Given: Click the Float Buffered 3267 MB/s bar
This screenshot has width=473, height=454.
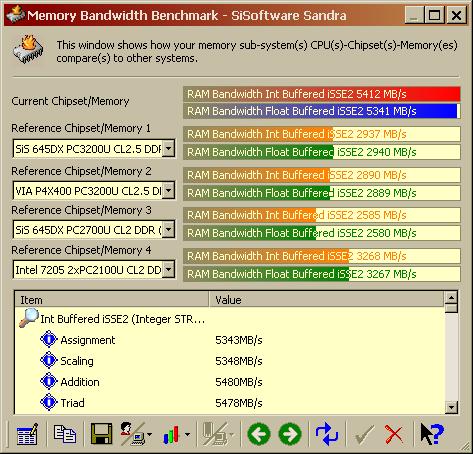Looking at the screenshot, I should tap(322, 274).
